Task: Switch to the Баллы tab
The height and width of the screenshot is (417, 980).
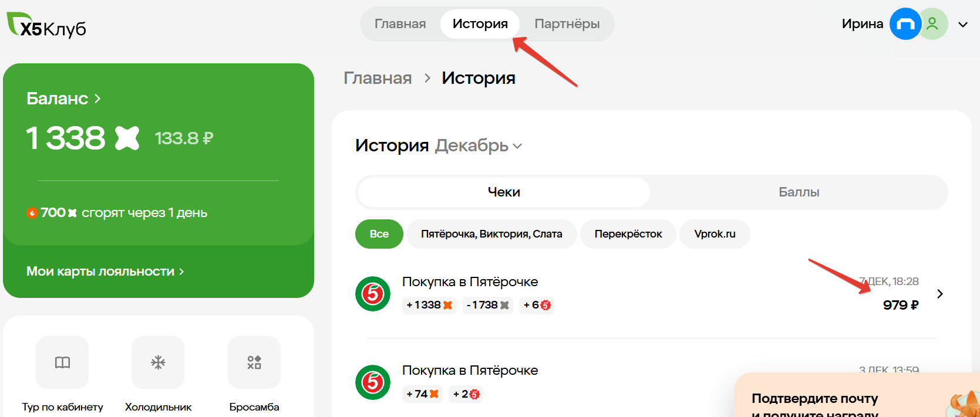Action: (x=799, y=192)
